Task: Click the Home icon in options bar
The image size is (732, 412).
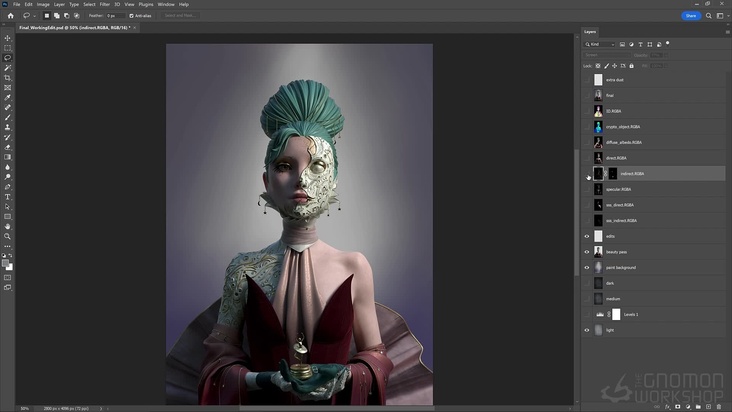Action: click(x=10, y=15)
